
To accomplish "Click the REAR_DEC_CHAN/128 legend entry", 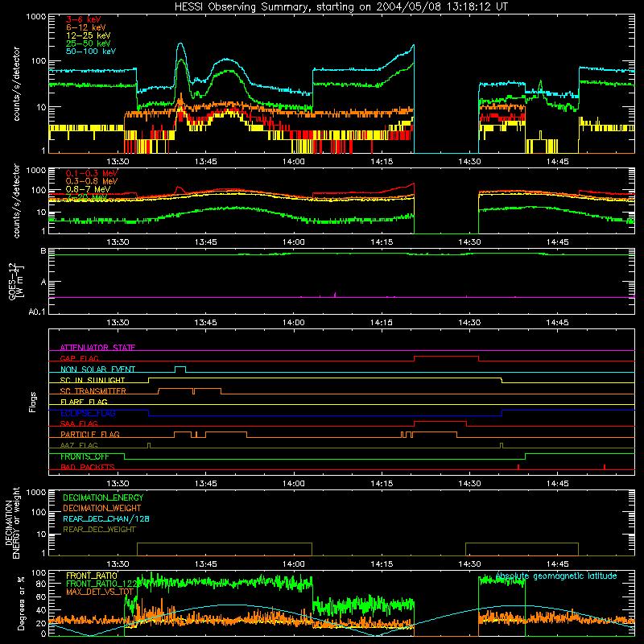I will click(106, 518).
